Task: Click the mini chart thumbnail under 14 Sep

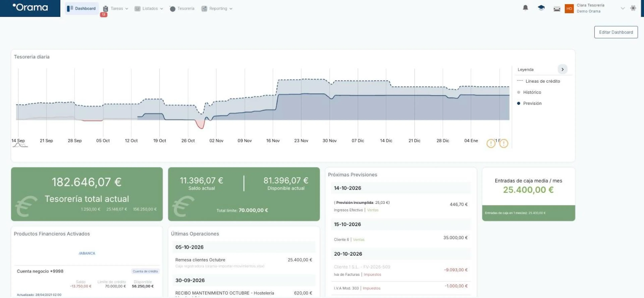Action: pos(20,145)
